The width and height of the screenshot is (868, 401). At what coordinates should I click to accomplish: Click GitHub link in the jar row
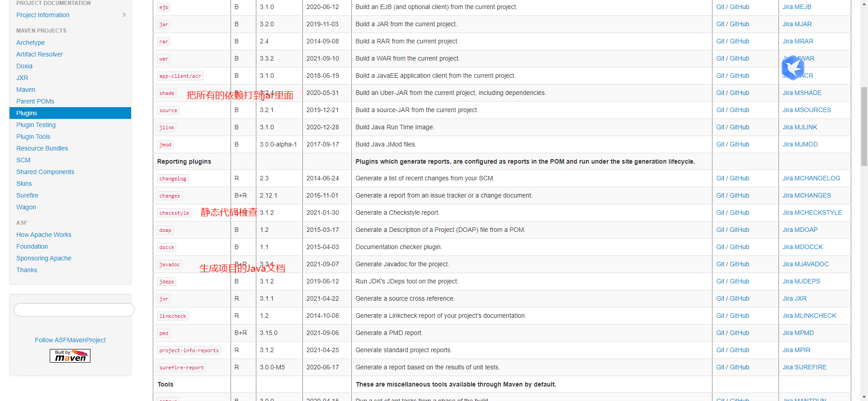pos(740,24)
